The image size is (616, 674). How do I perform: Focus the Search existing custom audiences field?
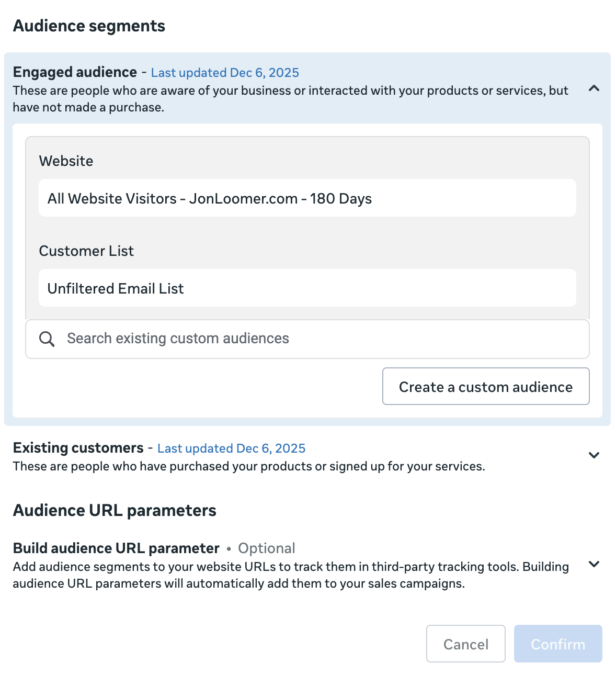click(314, 339)
